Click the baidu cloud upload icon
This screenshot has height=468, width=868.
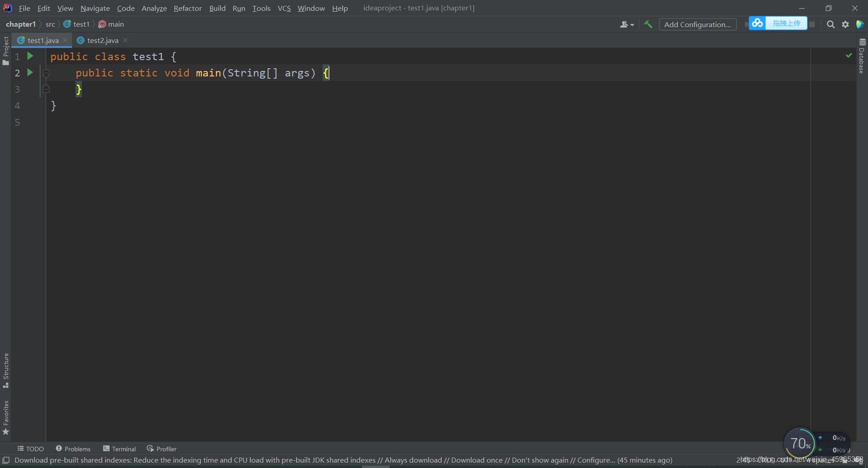pos(758,23)
